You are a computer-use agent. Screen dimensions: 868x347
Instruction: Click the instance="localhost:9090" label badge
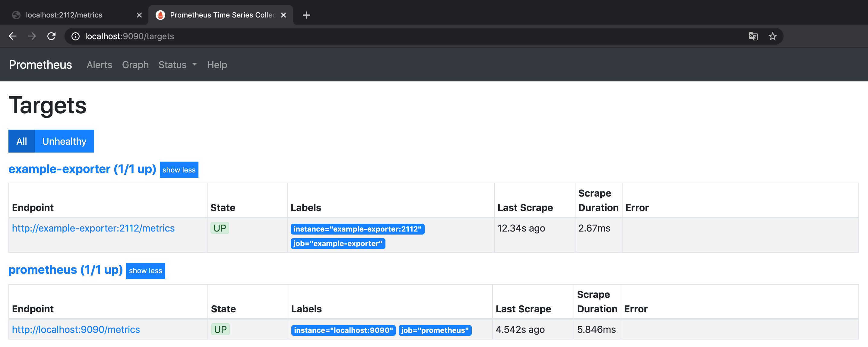343,330
